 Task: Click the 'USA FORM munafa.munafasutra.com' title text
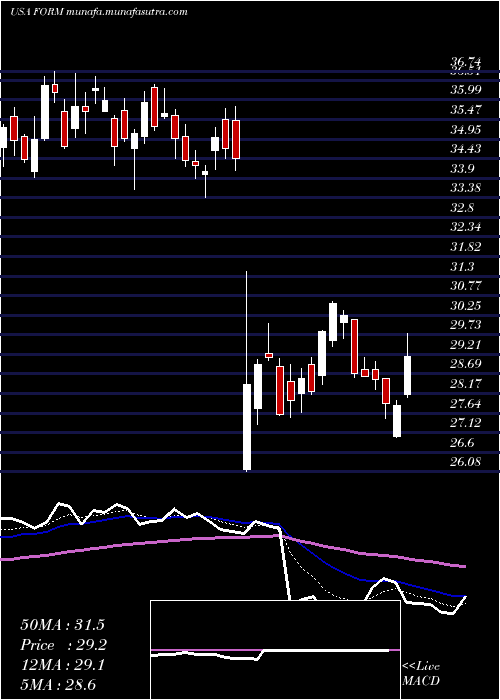click(99, 12)
